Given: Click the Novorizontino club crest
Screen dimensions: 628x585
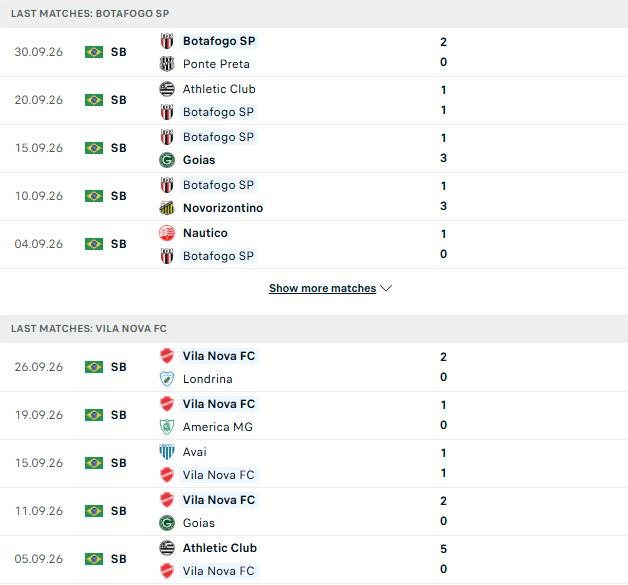Looking at the screenshot, I should tap(167, 208).
